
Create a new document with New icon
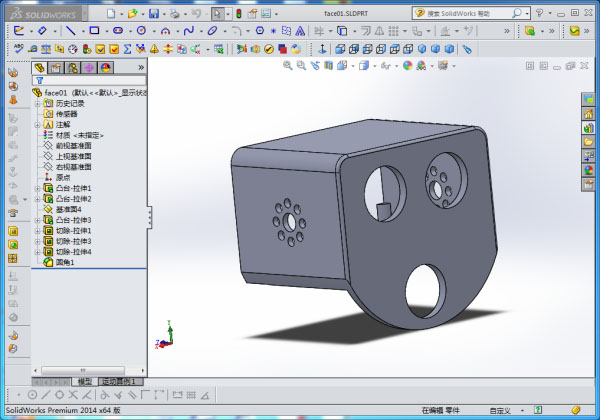[x=111, y=14]
